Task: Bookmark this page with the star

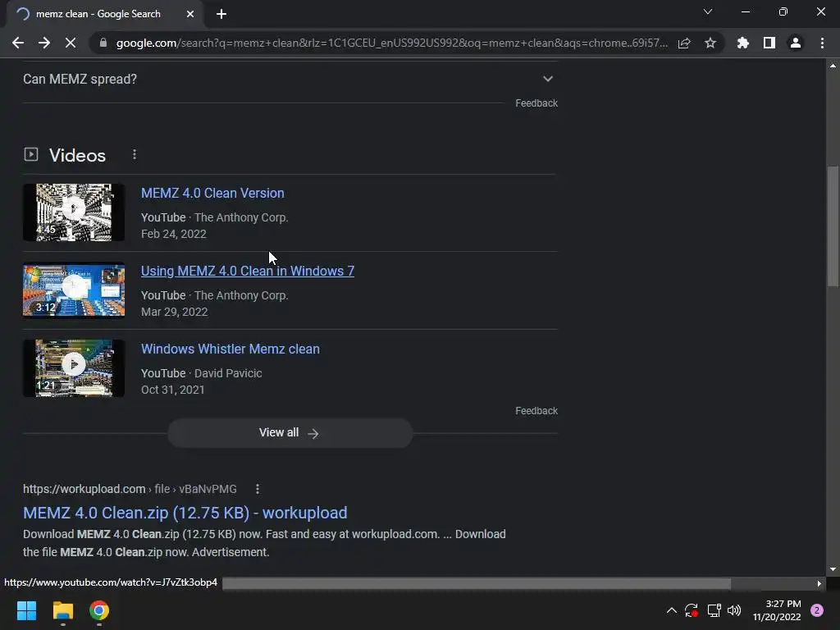Action: pyautogui.click(x=710, y=43)
